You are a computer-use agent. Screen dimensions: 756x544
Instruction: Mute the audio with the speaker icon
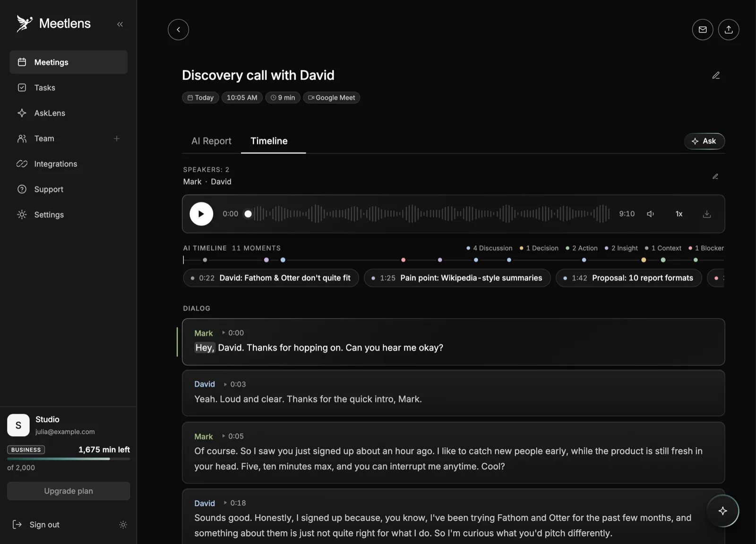[x=650, y=214]
